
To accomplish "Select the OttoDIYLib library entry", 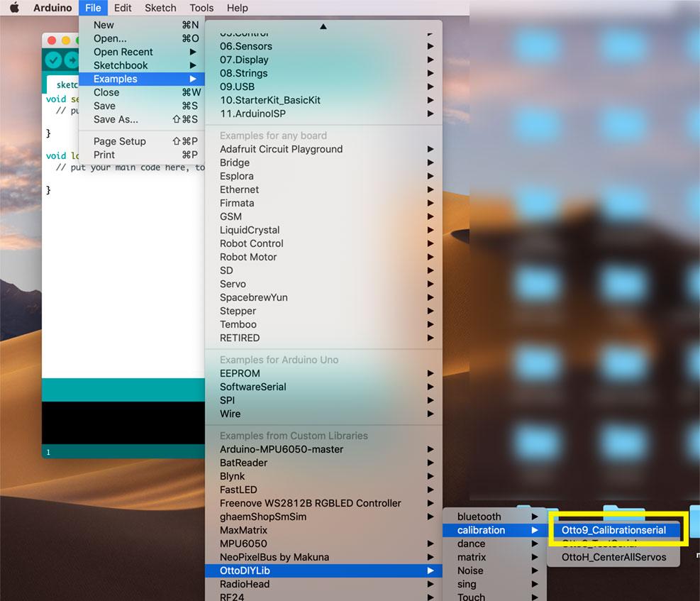I will (323, 570).
